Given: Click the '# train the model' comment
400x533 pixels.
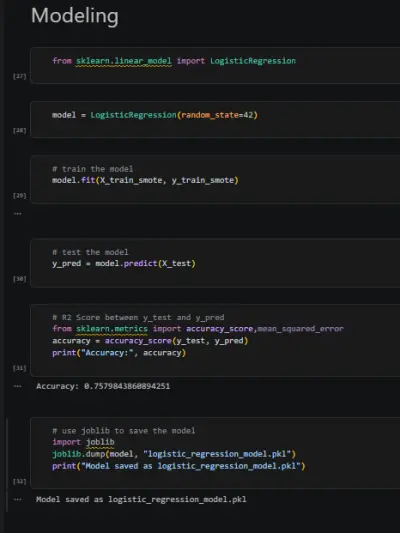Looking at the screenshot, I should pyautogui.click(x=92, y=169).
